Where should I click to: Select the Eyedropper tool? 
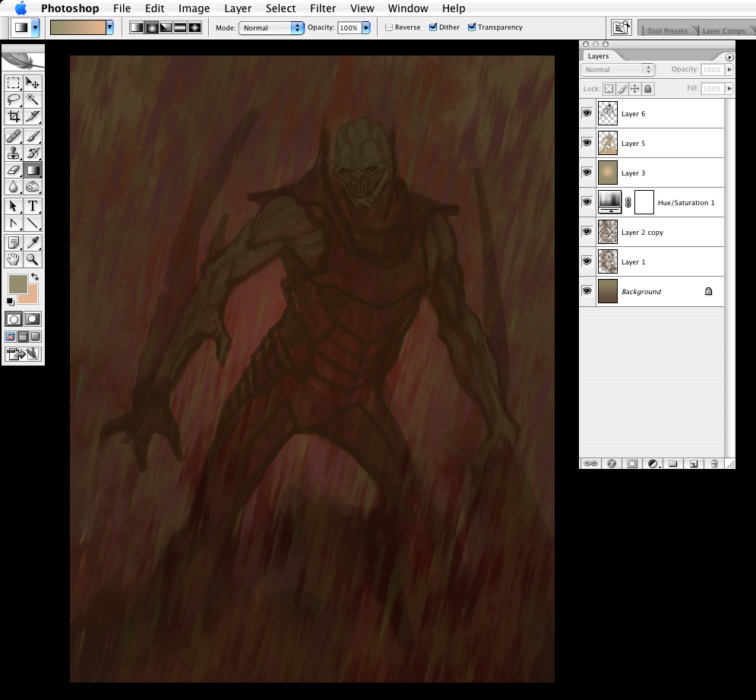[33, 242]
